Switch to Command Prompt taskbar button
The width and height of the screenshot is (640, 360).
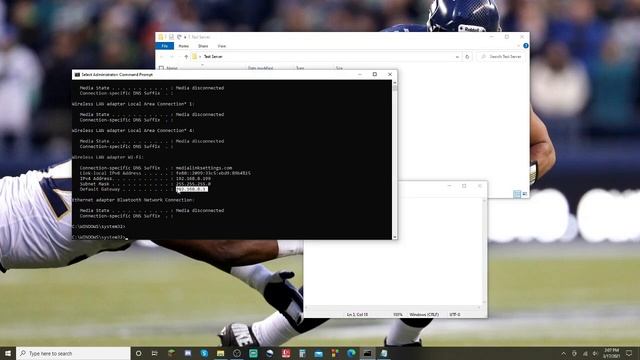click(x=367, y=353)
